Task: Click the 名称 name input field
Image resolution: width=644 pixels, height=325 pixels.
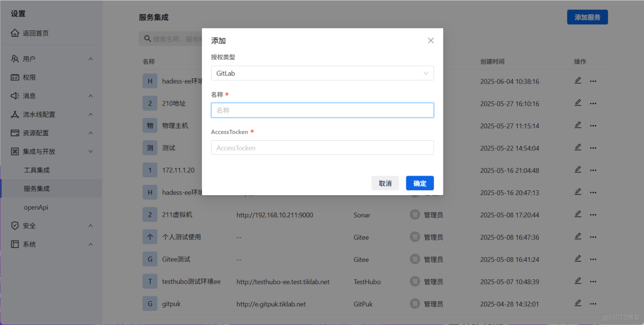Action: click(322, 110)
